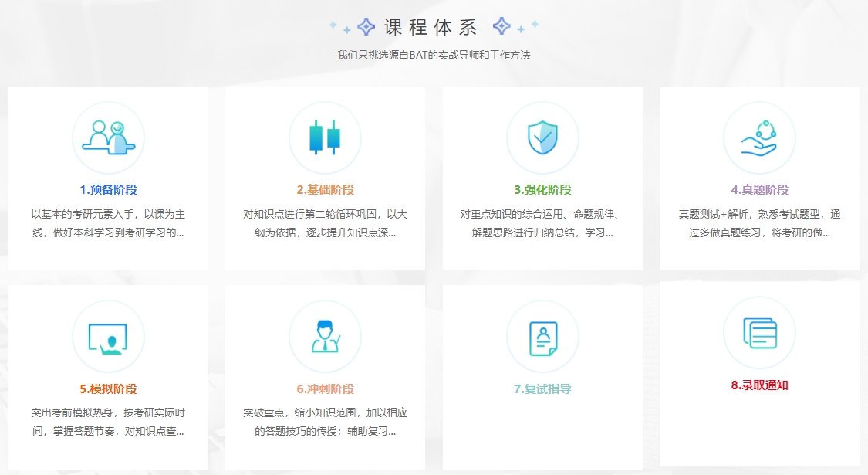Select the 3.强化阶段 heading

coord(542,190)
